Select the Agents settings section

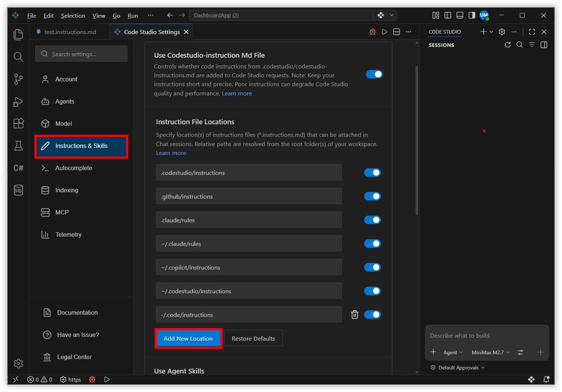(x=81, y=101)
